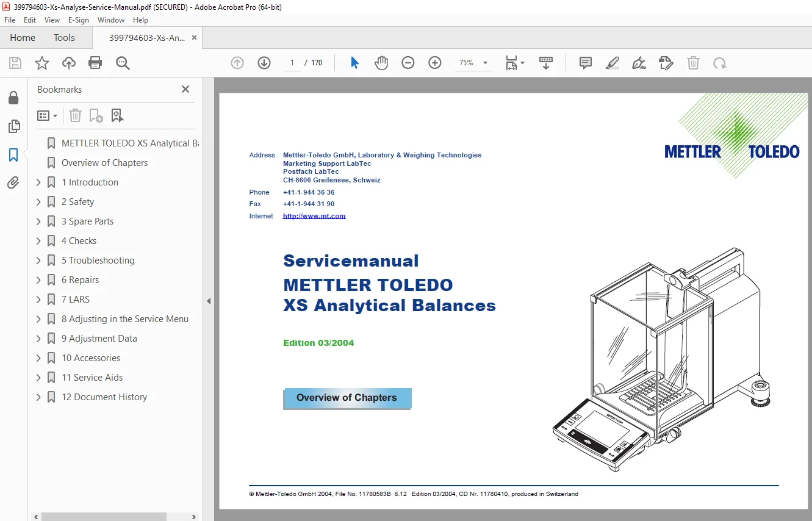The height and width of the screenshot is (521, 812).
Task: Click the bookmarks horizontal scrollbar thumb
Action: pyautogui.click(x=104, y=517)
